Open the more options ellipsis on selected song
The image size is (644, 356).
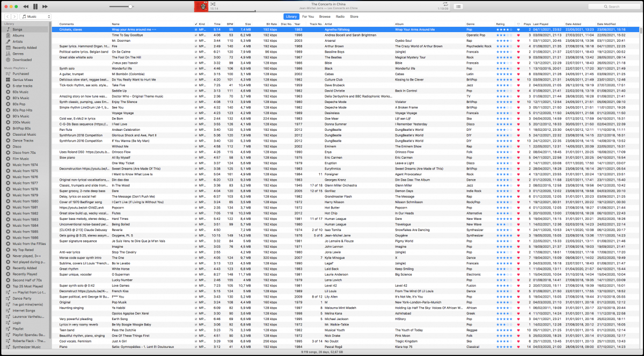tap(154, 29)
